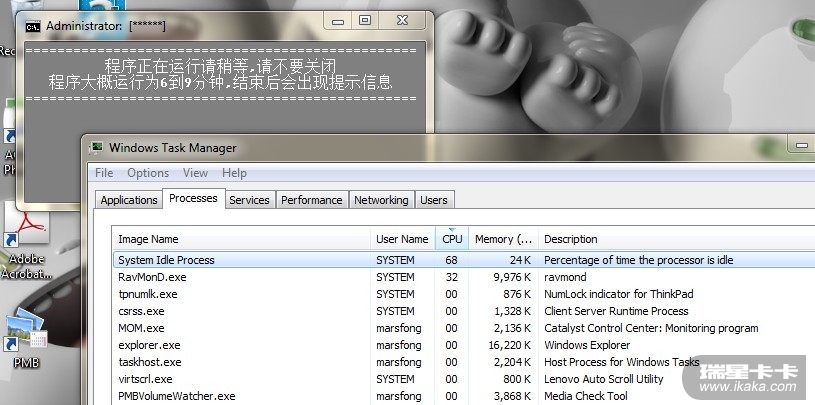
Task: Click the 16,220 K memory value
Action: point(509,345)
